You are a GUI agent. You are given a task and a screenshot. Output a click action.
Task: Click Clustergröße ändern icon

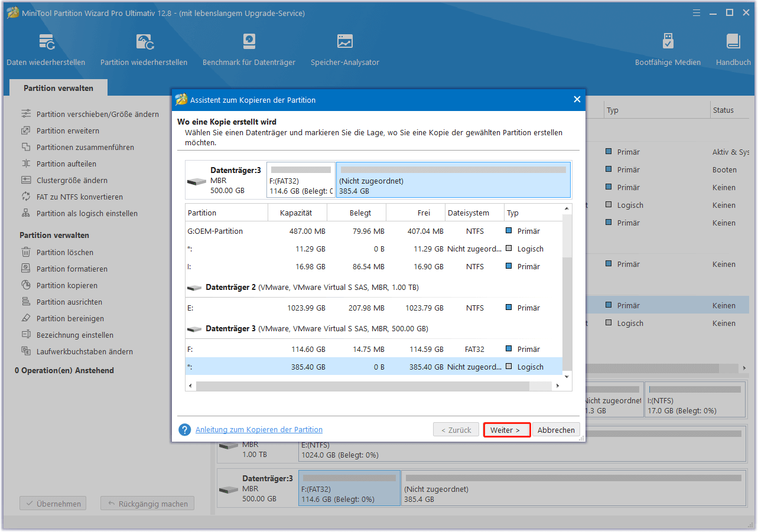pyautogui.click(x=26, y=180)
